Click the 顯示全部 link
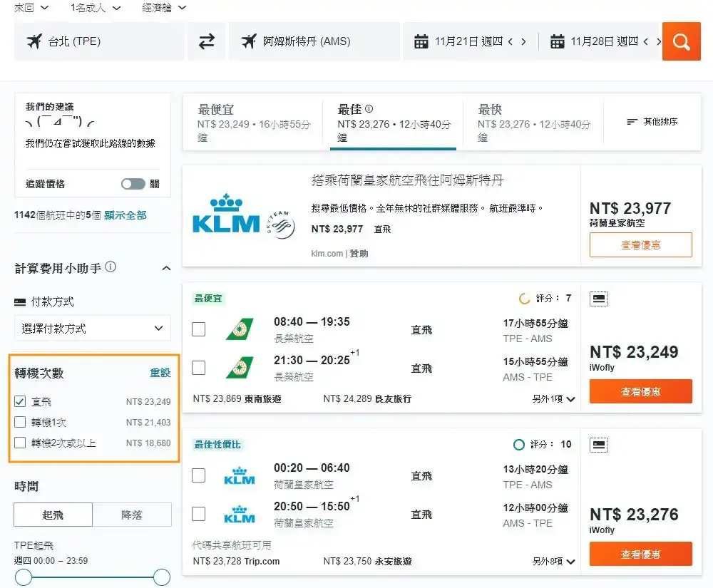 pos(125,215)
